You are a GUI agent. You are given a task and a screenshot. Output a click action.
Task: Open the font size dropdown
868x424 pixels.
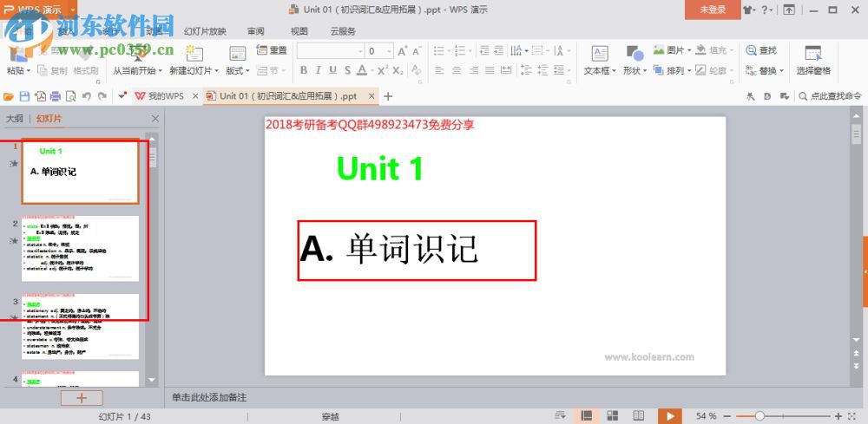click(389, 51)
